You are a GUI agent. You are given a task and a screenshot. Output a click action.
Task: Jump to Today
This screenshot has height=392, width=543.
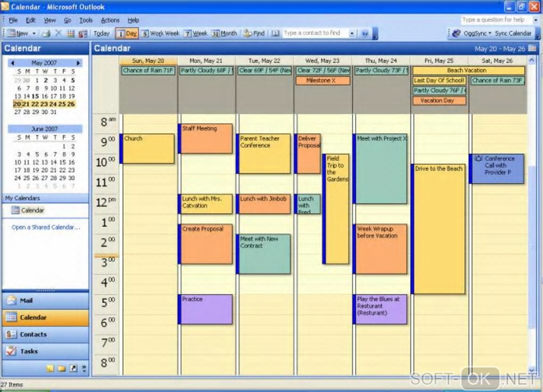point(101,33)
